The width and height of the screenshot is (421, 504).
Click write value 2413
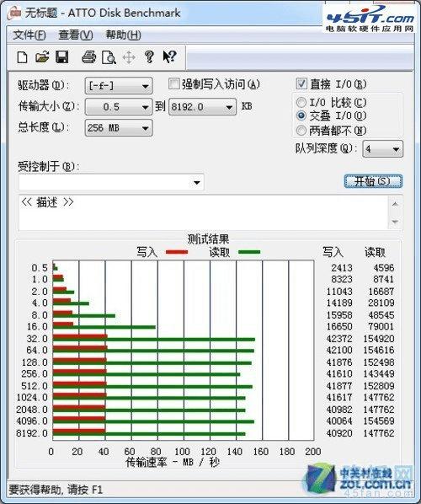tap(342, 268)
